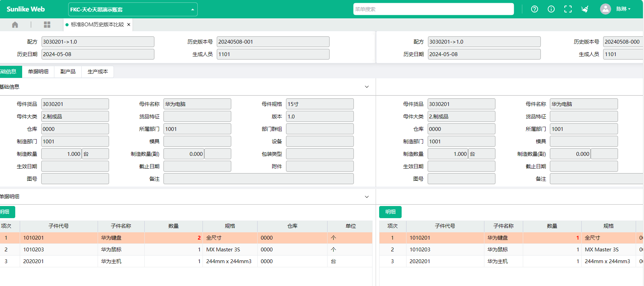The image size is (644, 286).
Task: Click the info circle icon
Action: point(551,9)
